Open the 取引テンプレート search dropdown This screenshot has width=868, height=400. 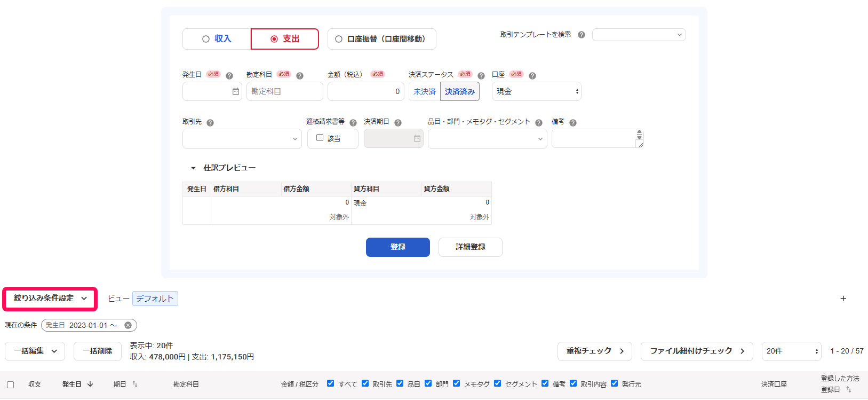tap(639, 35)
